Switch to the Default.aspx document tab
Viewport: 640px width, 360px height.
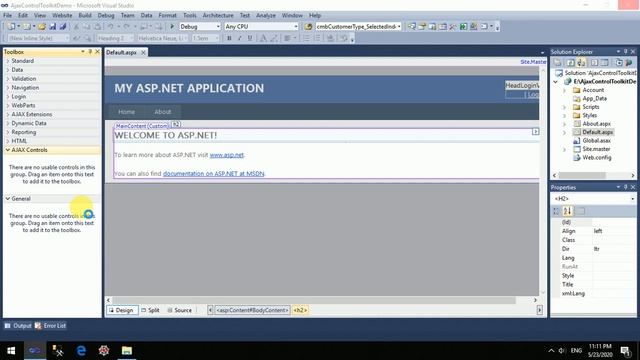click(x=121, y=53)
